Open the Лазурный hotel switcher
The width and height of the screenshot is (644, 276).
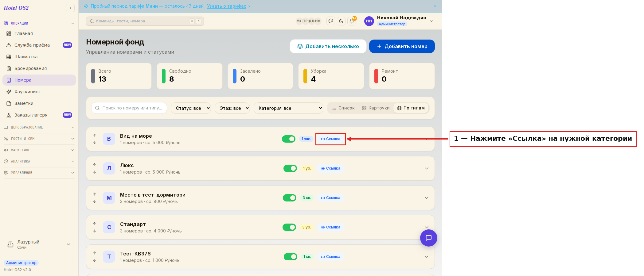(x=39, y=244)
